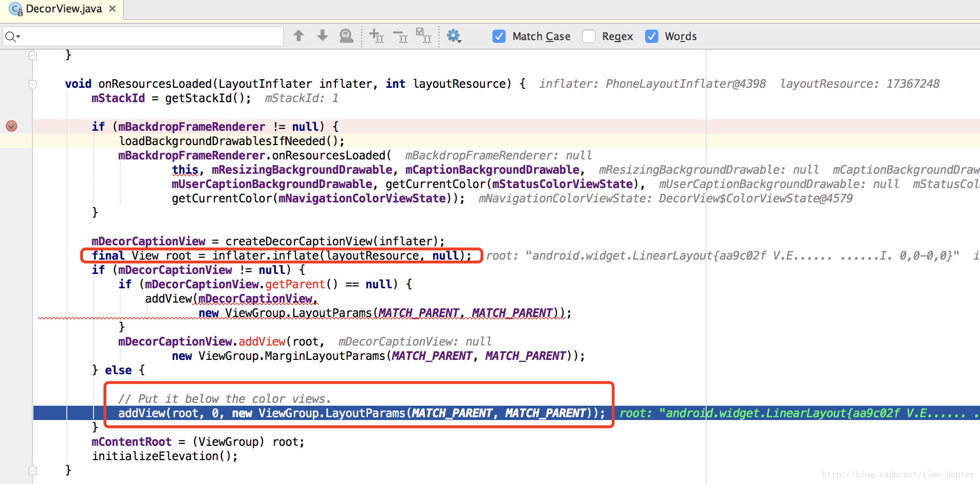Collapse the onResourcesLoaded method fold marker
980x484 pixels.
click(32, 84)
